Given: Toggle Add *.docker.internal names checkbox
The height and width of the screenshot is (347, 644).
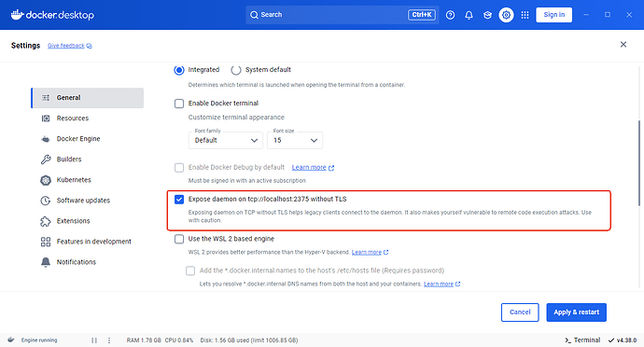Looking at the screenshot, I should (x=190, y=271).
